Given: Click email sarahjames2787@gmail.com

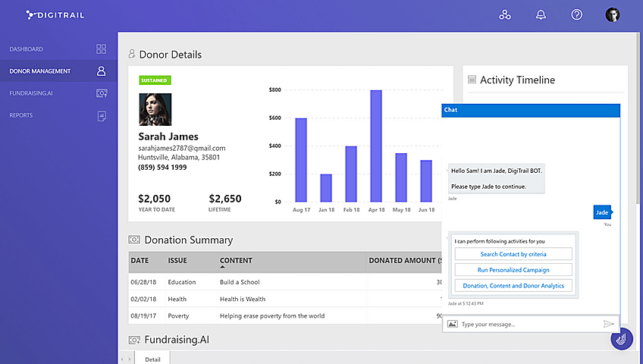Looking at the screenshot, I should (x=182, y=149).
